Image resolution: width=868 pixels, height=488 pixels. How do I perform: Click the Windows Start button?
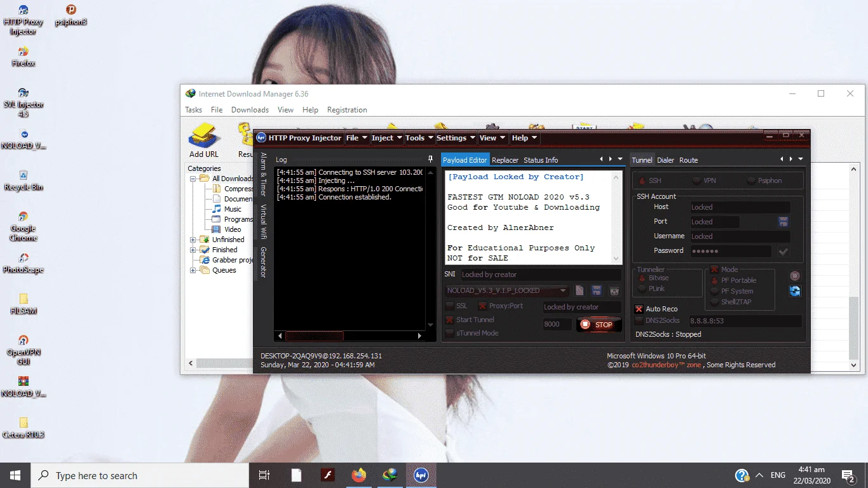(x=15, y=475)
